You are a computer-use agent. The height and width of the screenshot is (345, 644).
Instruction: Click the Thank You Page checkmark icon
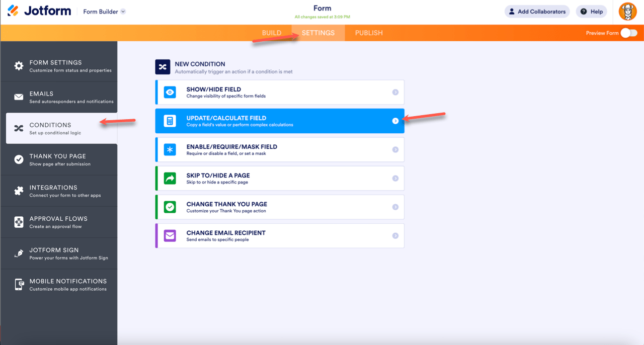coord(19,159)
